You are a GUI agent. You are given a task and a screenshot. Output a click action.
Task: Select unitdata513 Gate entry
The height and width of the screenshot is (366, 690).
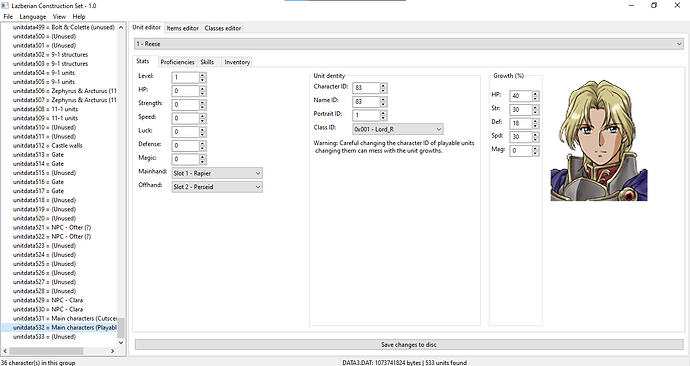[38, 155]
